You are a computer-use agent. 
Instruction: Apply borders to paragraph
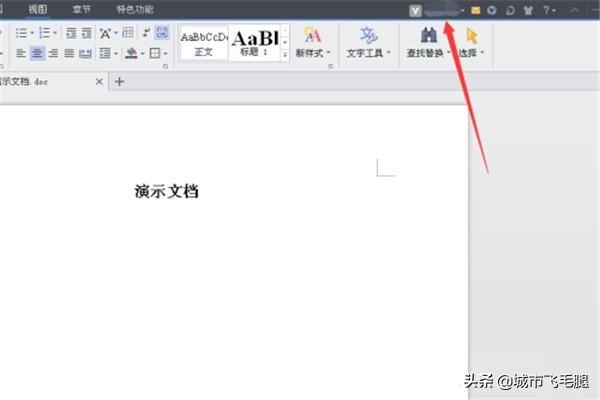click(155, 53)
